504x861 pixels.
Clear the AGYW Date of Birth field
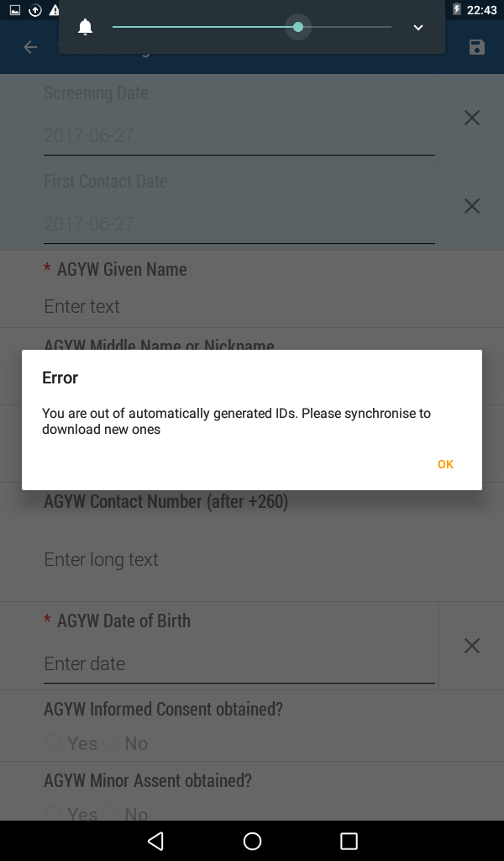tap(471, 646)
